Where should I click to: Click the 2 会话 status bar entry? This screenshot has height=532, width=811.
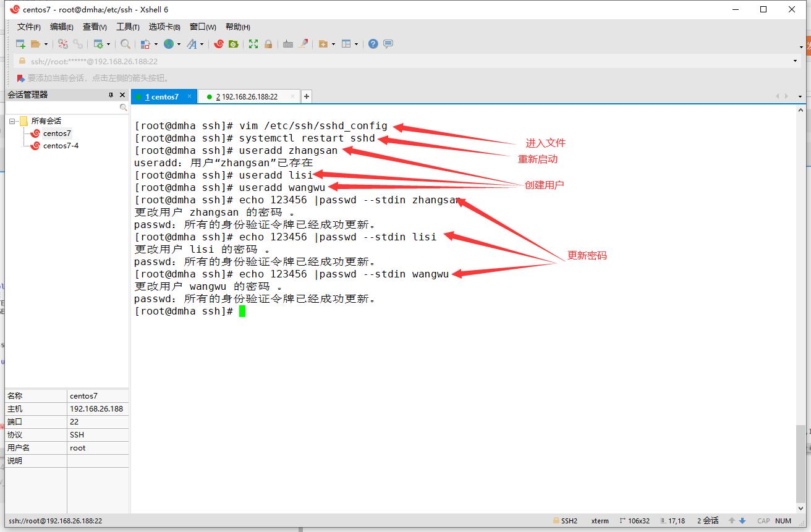(708, 521)
